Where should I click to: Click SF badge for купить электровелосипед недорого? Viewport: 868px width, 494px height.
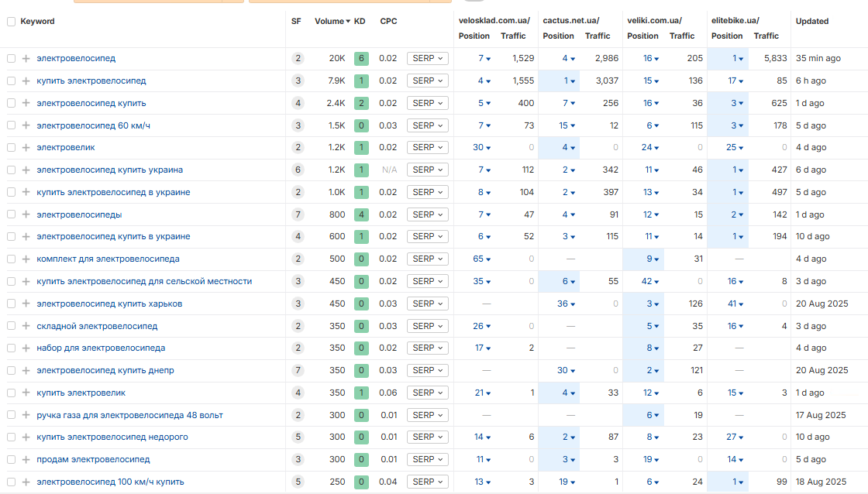(298, 437)
